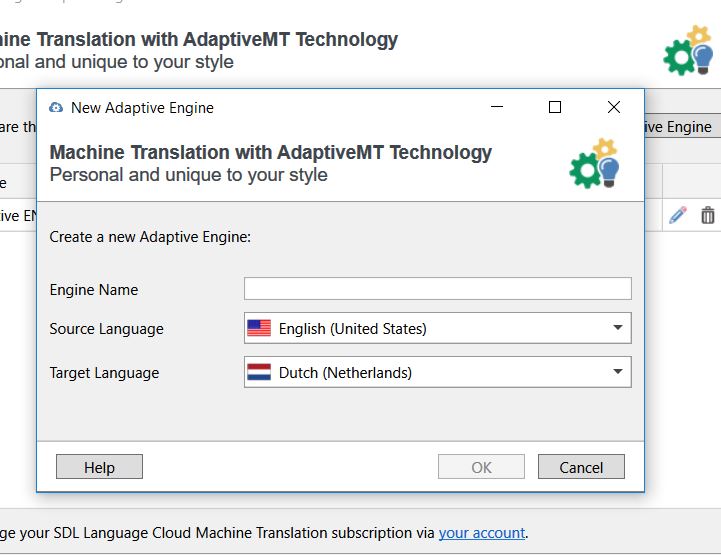The width and height of the screenshot is (721, 559).
Task: Click the greyed-out OK button
Action: coord(481,467)
